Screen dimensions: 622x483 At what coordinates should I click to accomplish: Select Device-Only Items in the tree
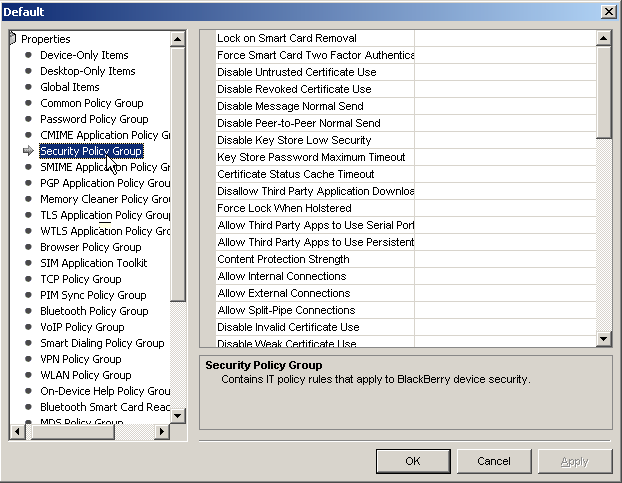(84, 55)
